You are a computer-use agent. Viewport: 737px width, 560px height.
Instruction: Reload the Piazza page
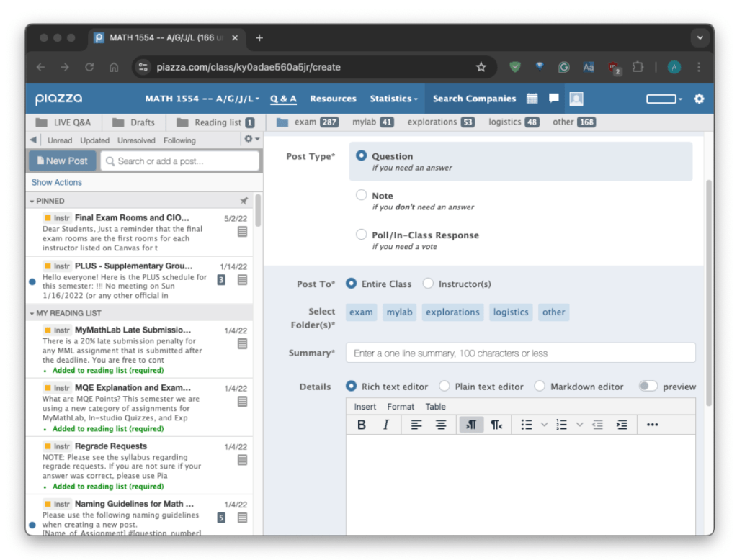click(x=89, y=67)
